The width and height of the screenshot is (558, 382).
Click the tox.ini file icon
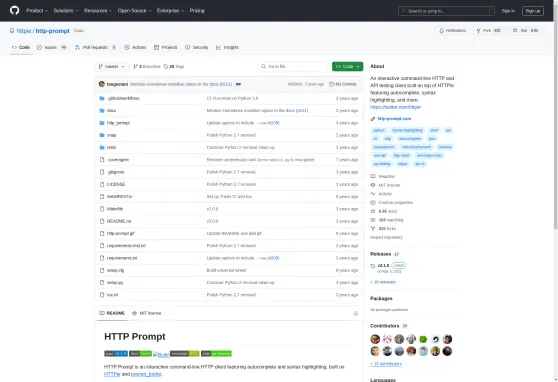point(102,295)
